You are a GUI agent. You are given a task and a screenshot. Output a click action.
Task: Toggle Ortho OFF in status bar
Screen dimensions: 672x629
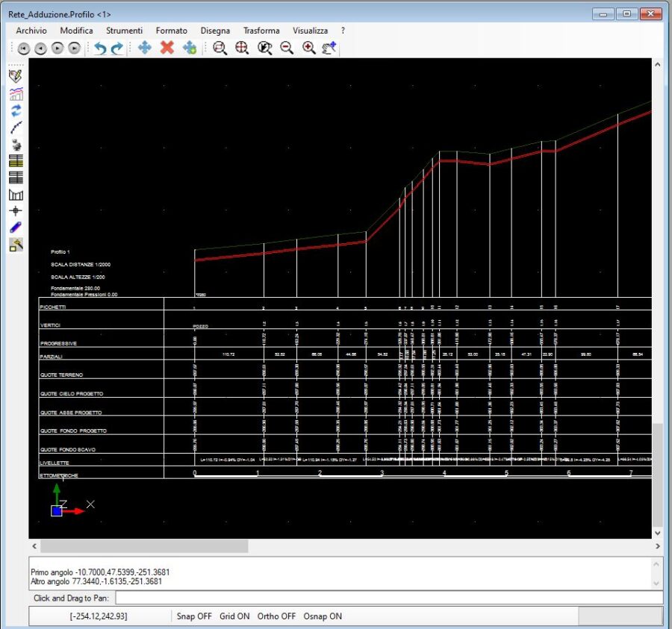(x=276, y=616)
